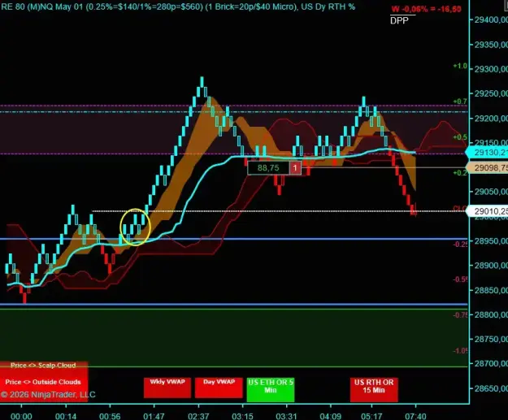Click the +0.7 percent level label
This screenshot has width=508, height=420.
[460, 102]
